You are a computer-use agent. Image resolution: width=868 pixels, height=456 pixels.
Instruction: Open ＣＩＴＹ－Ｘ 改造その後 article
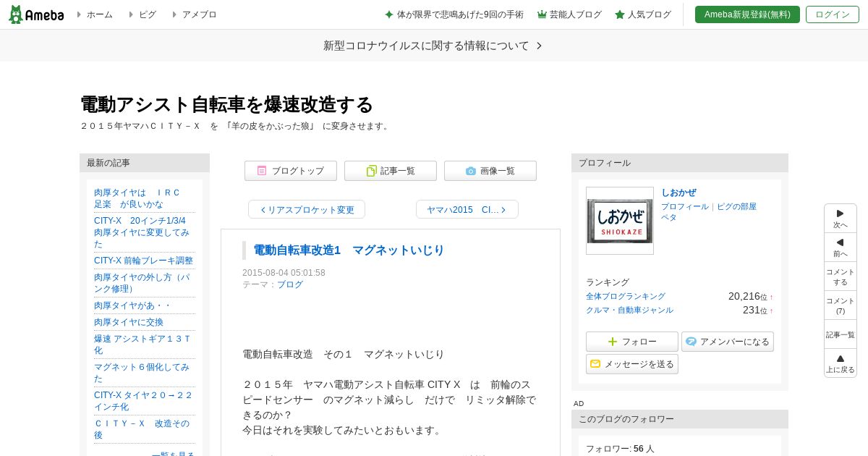[x=142, y=429]
